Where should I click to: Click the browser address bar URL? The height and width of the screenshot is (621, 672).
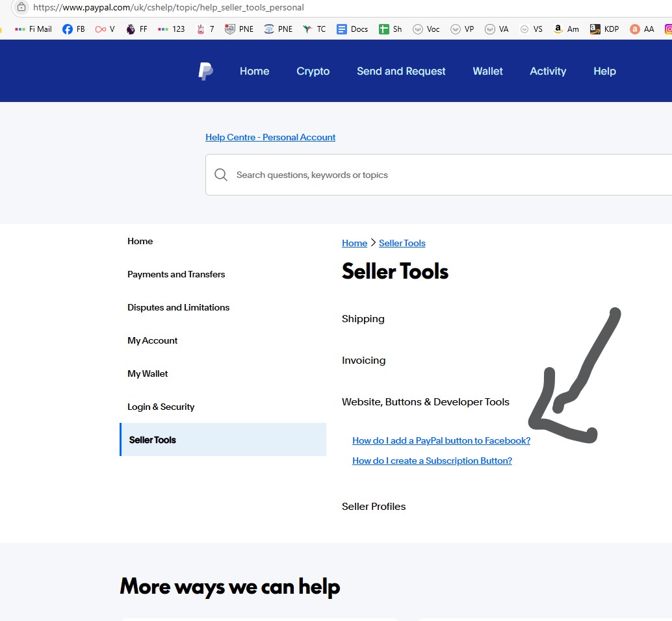click(x=168, y=7)
